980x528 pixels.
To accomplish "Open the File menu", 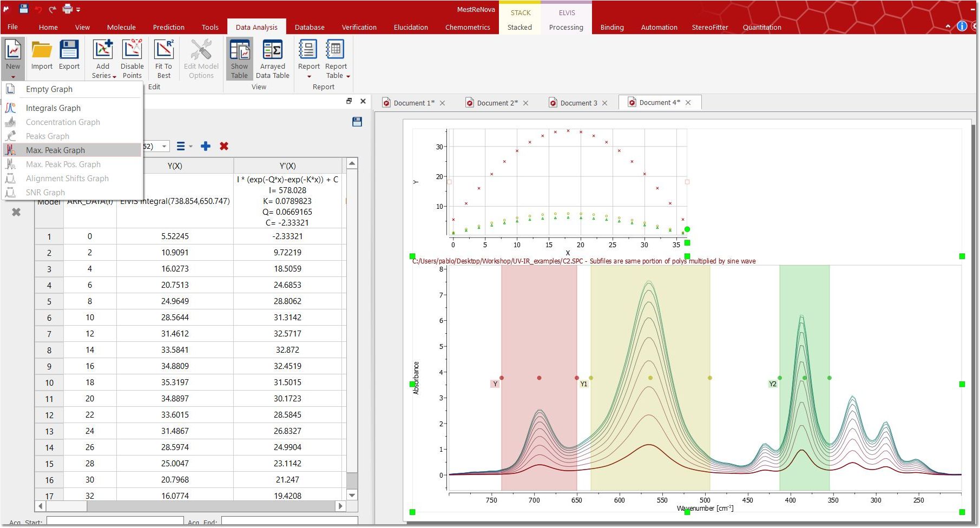I will (x=12, y=27).
